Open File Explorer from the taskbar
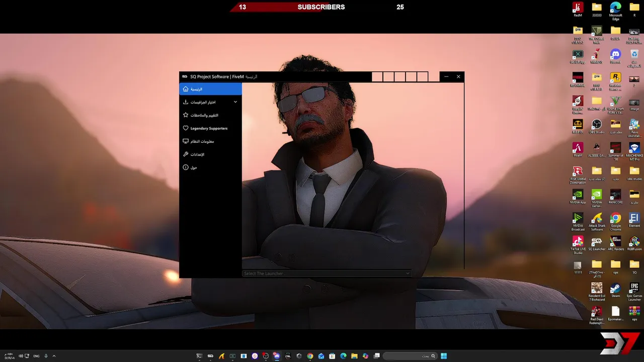644x362 pixels. click(x=354, y=356)
